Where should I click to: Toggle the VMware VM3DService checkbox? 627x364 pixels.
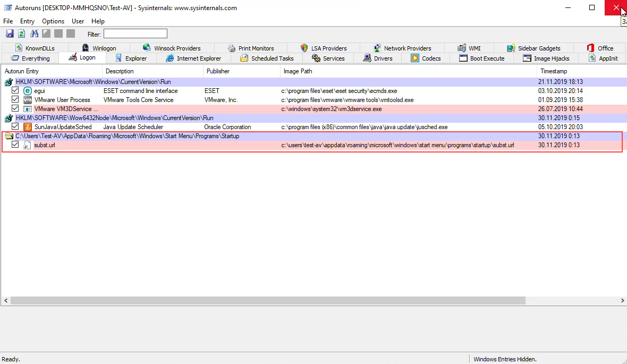click(x=15, y=109)
